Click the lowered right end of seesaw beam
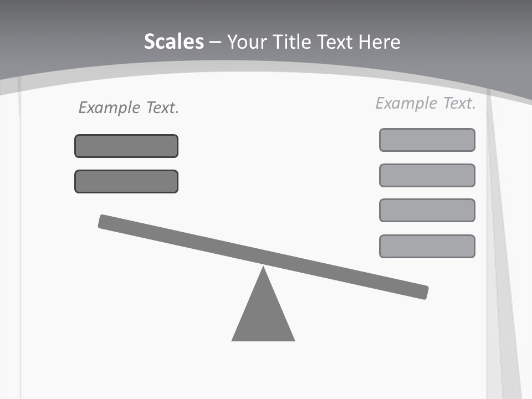 [418, 291]
